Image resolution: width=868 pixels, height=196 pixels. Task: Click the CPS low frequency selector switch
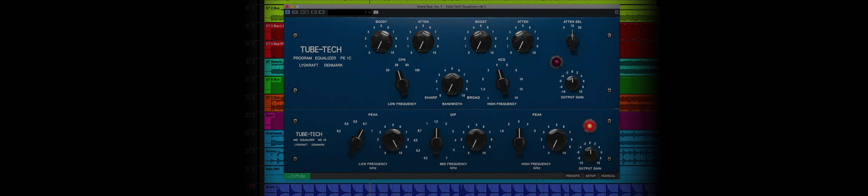coord(402,82)
